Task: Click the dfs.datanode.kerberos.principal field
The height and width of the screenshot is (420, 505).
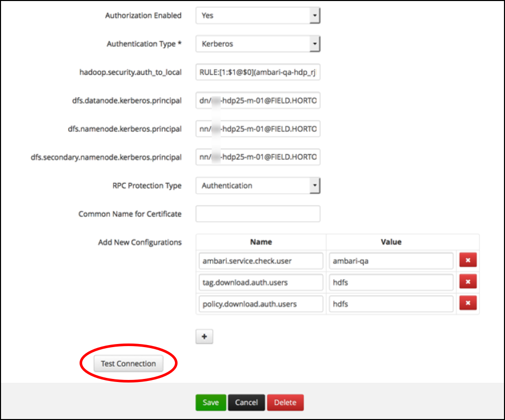Action: 258,101
